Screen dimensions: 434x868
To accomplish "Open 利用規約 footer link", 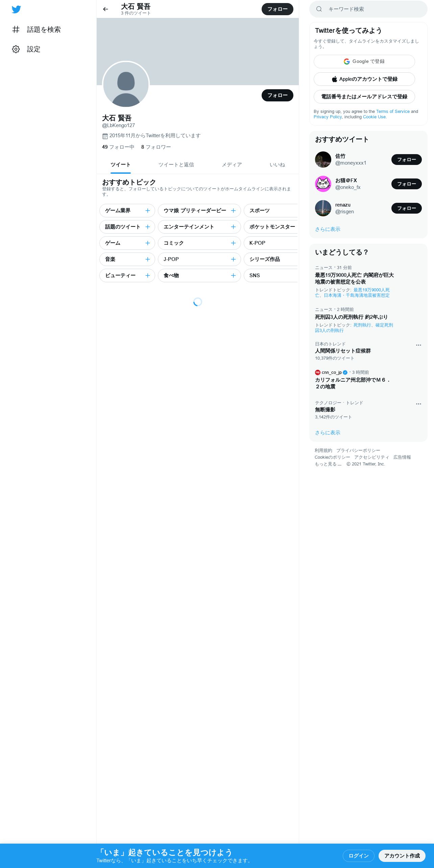I will (x=323, y=451).
